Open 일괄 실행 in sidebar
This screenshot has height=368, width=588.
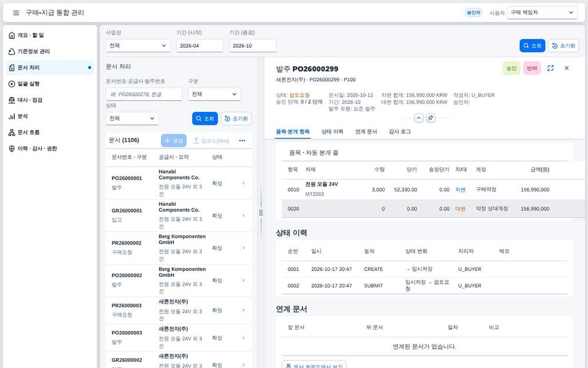point(50,84)
